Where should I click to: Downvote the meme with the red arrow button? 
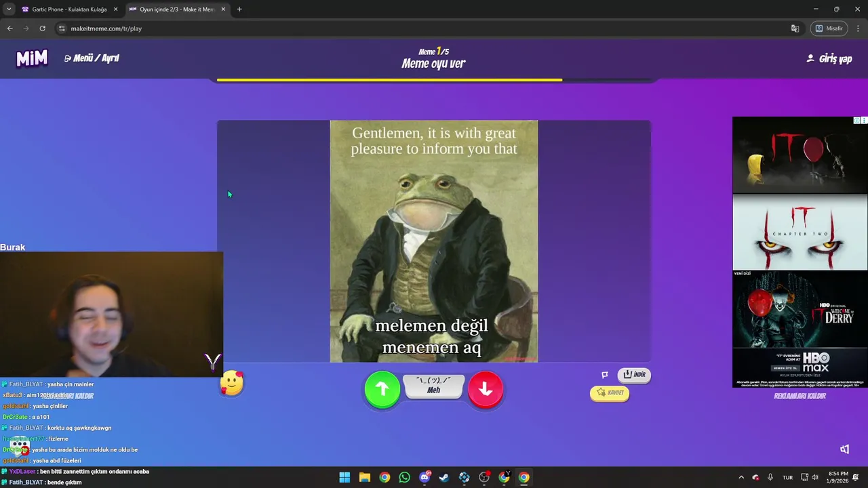click(x=486, y=389)
